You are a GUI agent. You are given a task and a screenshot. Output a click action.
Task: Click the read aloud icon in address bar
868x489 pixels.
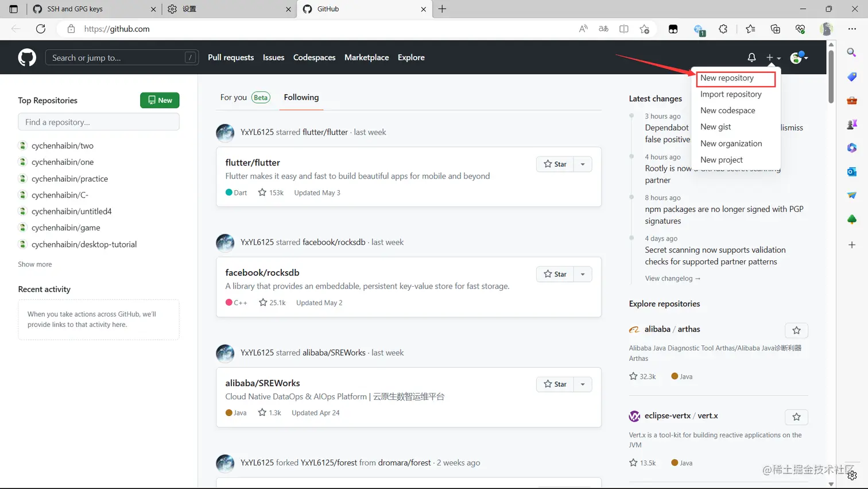point(583,29)
